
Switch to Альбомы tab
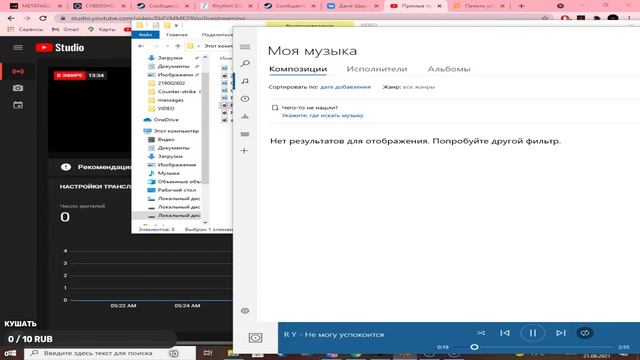pos(449,69)
